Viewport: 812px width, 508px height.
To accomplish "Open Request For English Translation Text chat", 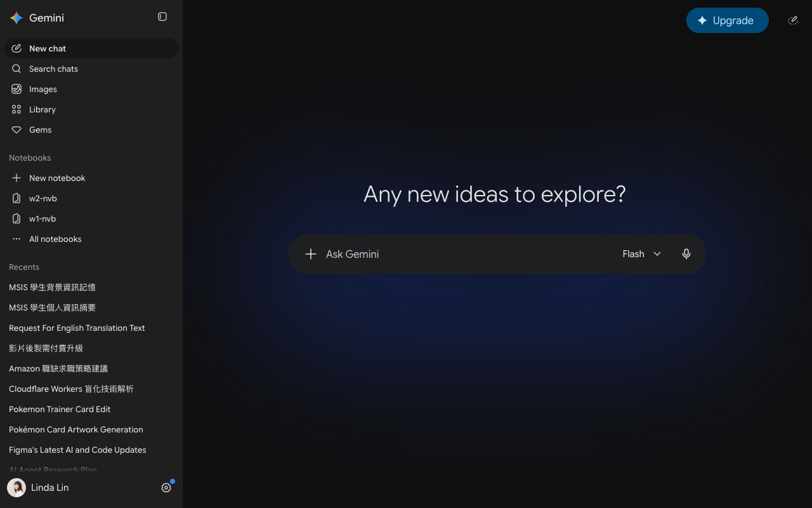I will [91, 328].
